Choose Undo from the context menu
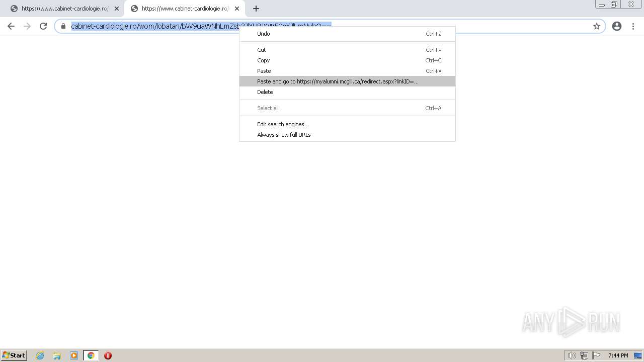This screenshot has width=644, height=362. coord(347,34)
